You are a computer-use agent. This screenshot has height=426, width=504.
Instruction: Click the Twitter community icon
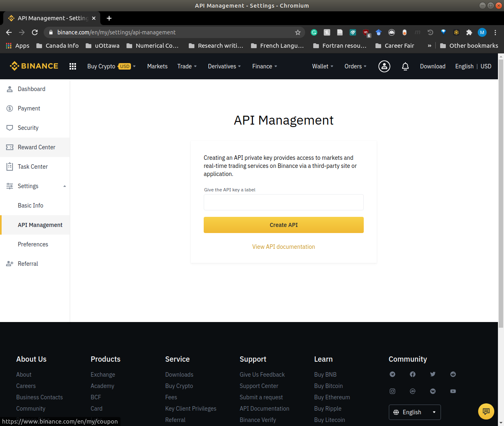click(433, 374)
